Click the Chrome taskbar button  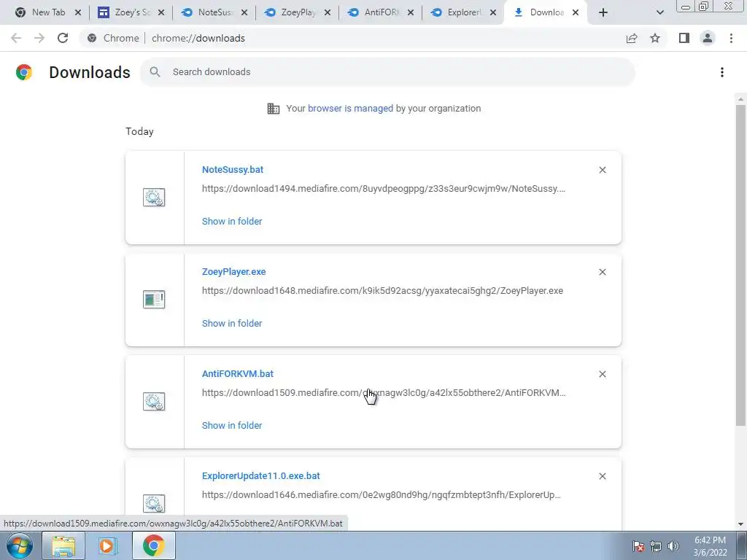(x=153, y=545)
